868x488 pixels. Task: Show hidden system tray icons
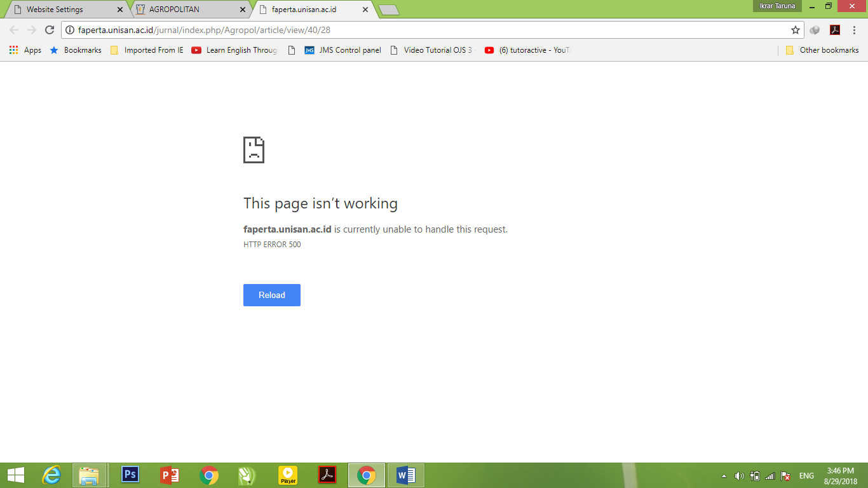click(x=724, y=476)
